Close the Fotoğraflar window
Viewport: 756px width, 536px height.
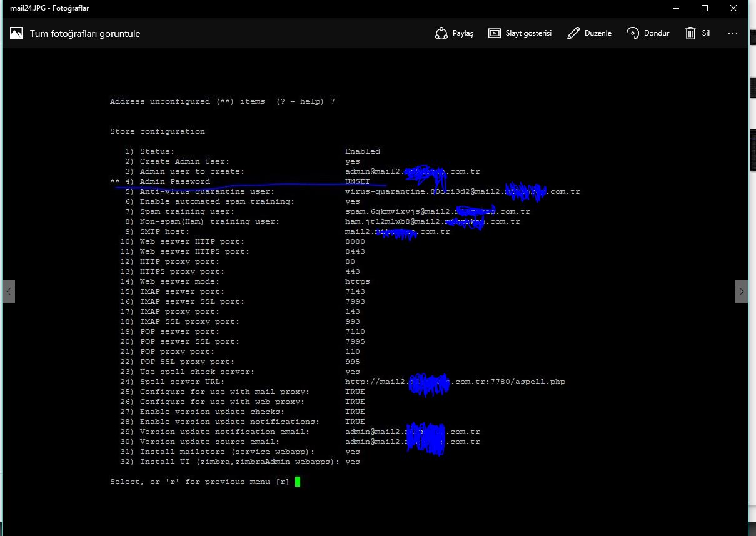[x=733, y=8]
